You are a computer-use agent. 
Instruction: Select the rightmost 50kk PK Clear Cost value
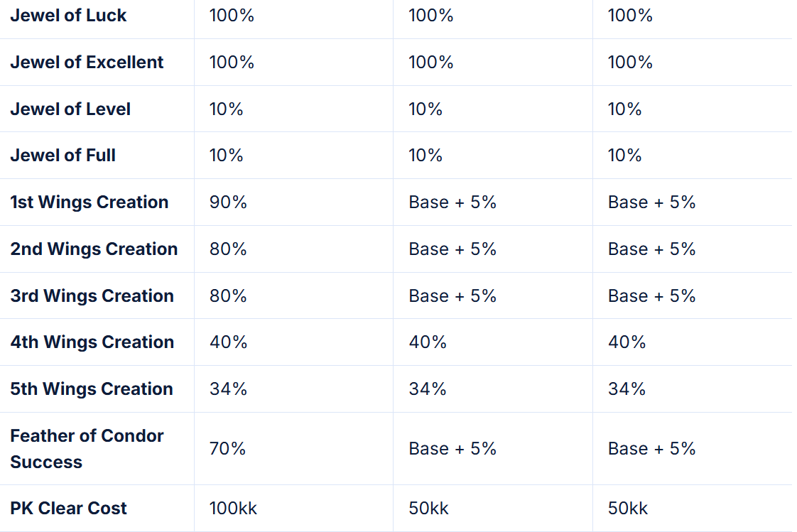tap(628, 509)
